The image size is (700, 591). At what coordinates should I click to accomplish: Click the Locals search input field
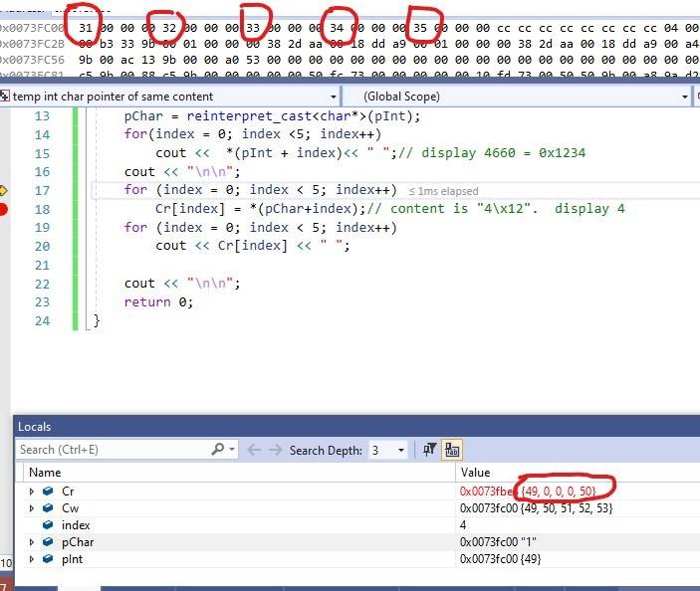[112, 450]
